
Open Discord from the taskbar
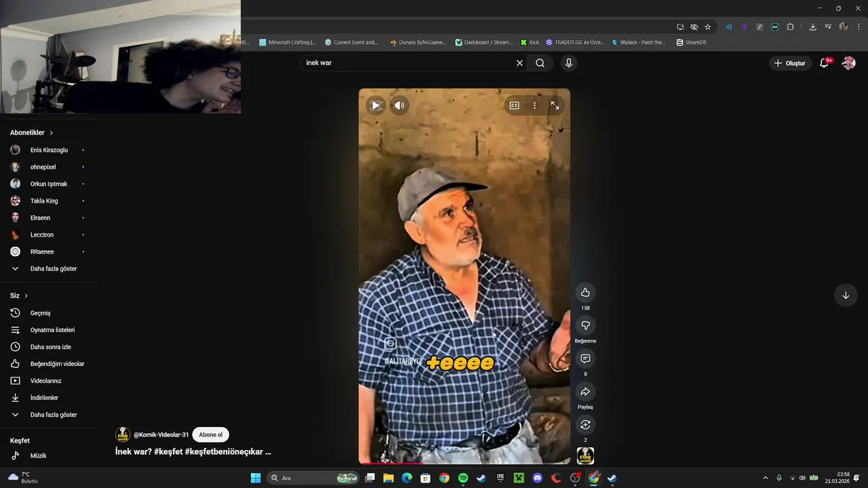click(538, 478)
